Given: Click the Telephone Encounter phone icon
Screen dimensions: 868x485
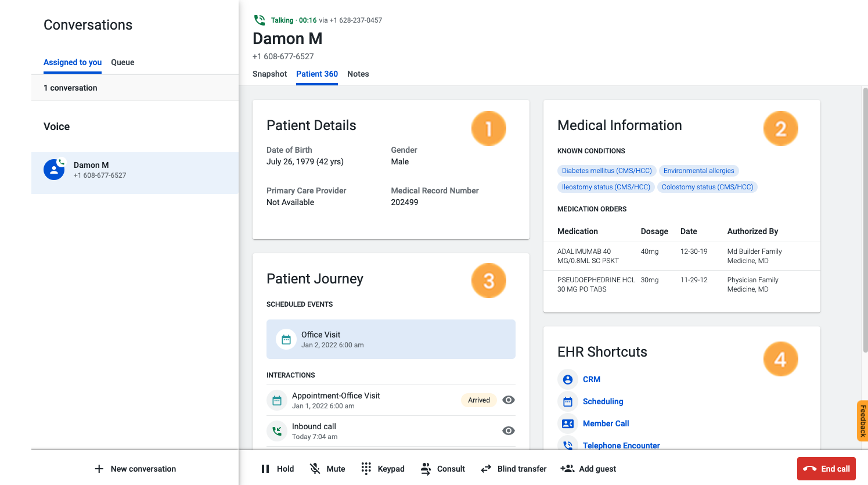Looking at the screenshot, I should pyautogui.click(x=568, y=444).
